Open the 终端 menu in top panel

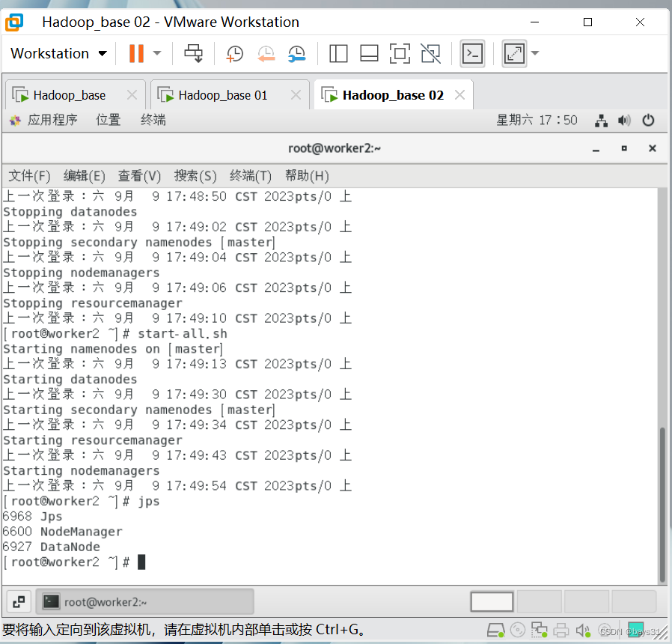[x=153, y=120]
